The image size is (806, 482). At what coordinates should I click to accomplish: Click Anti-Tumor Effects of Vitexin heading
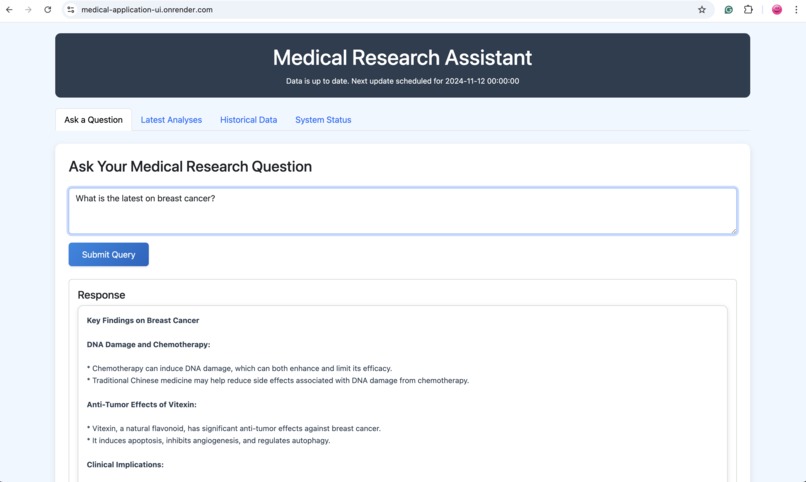[x=141, y=404]
